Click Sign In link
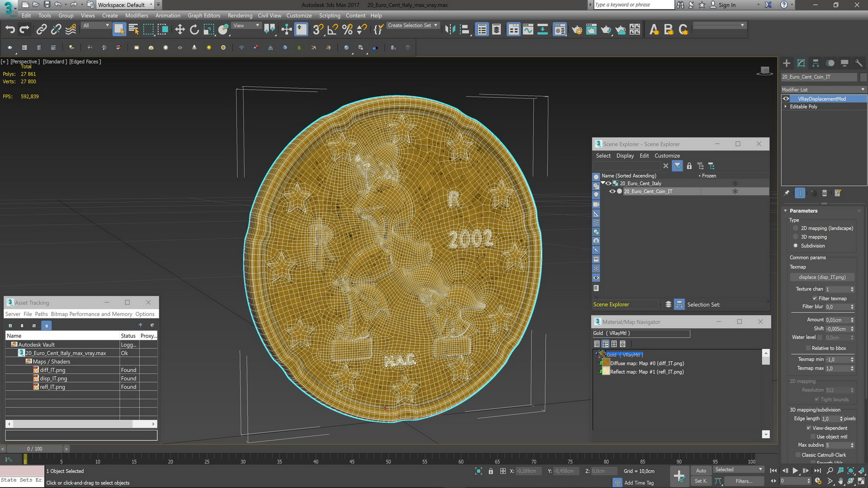Viewport: 868px width, 488px height. 727,5
